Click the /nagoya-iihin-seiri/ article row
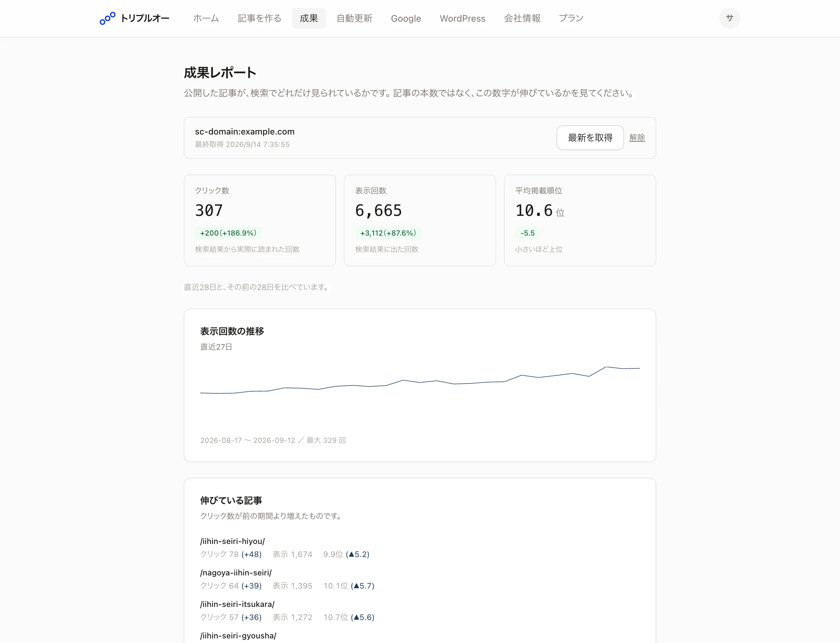The image size is (840, 643). tap(420, 579)
